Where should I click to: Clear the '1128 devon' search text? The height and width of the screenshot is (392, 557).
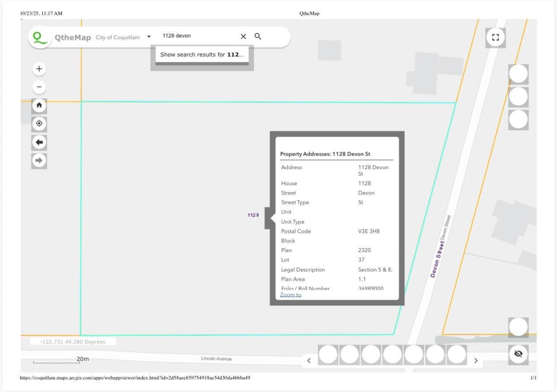[x=243, y=36]
